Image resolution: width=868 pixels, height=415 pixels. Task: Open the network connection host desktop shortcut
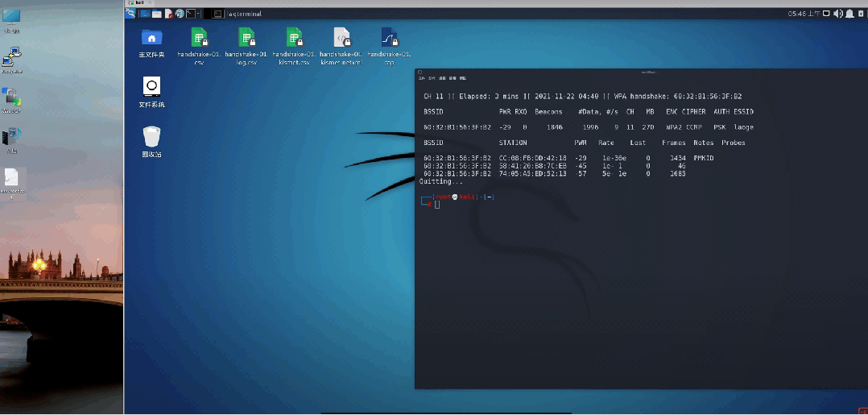tap(11, 61)
